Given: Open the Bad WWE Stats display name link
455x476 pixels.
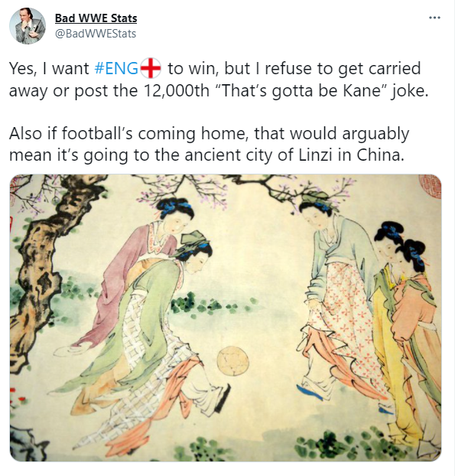Looking at the screenshot, I should coord(96,18).
